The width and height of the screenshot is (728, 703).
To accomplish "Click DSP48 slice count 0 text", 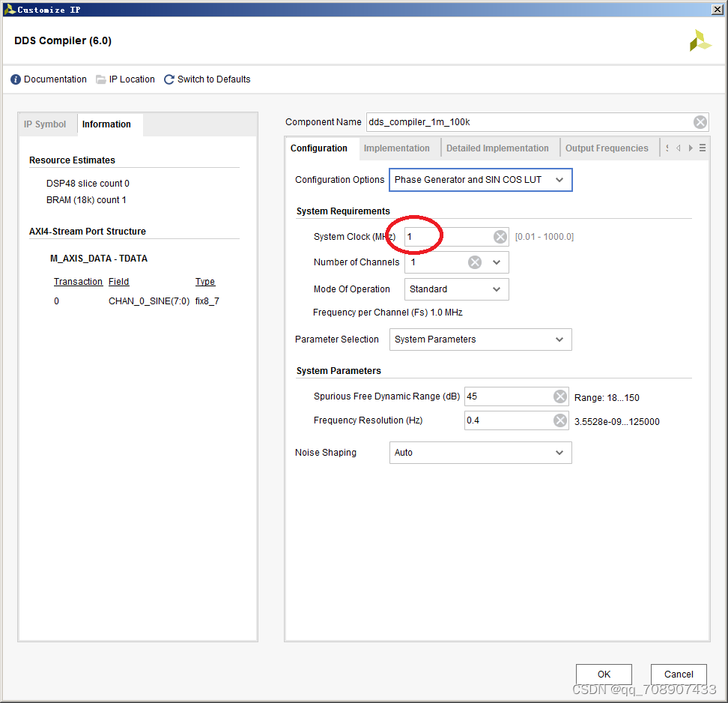I will (88, 184).
